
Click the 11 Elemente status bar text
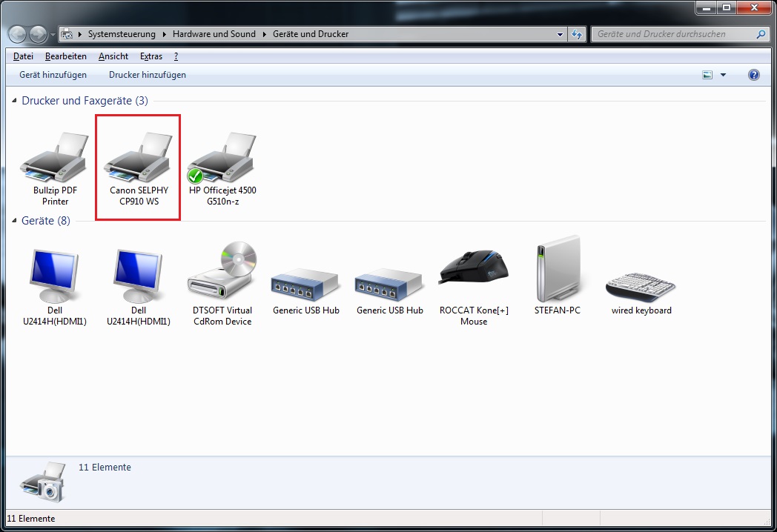(x=30, y=519)
